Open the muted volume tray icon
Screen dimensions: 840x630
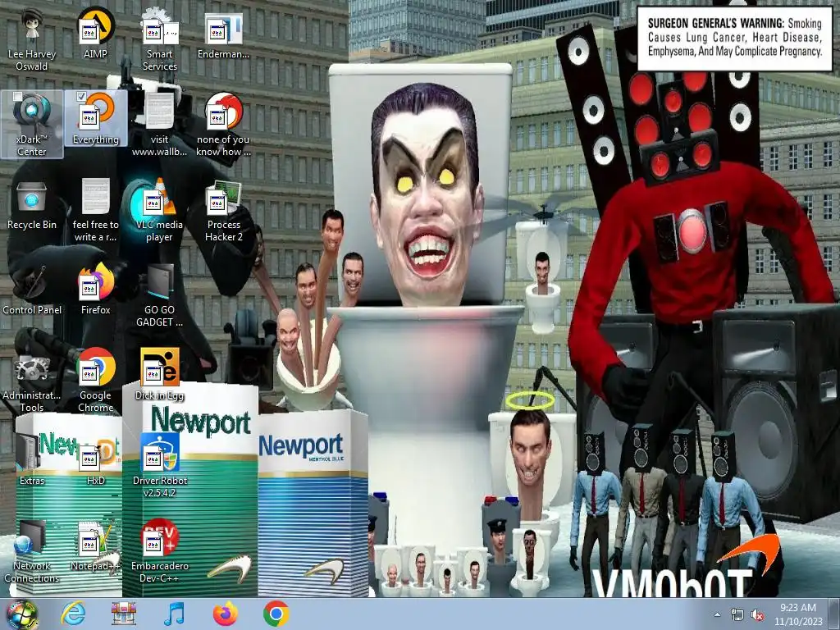(x=757, y=615)
